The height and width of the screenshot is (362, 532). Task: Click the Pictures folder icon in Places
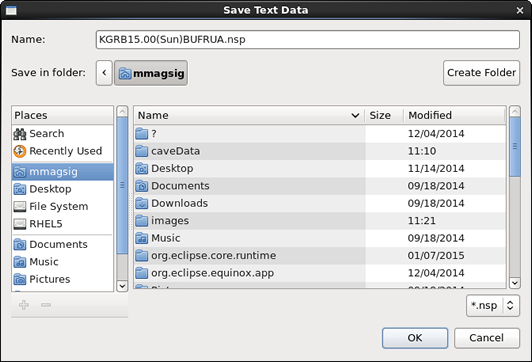pos(20,279)
